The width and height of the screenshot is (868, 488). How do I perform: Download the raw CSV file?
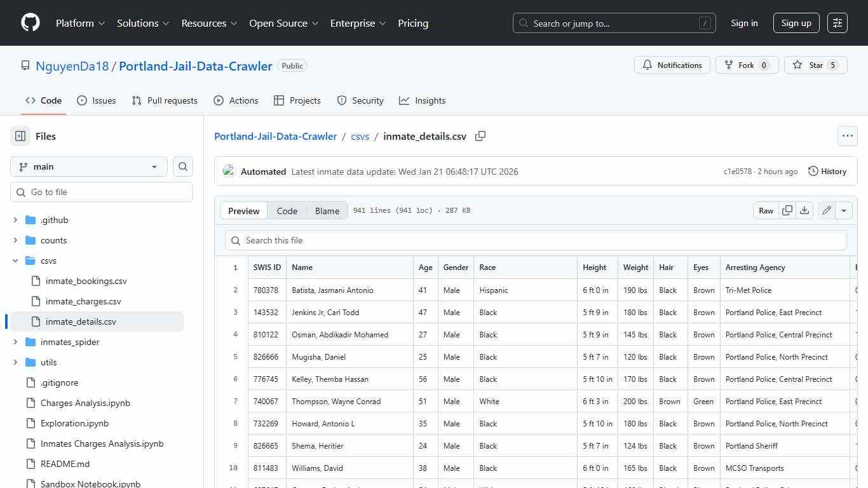[x=804, y=210]
